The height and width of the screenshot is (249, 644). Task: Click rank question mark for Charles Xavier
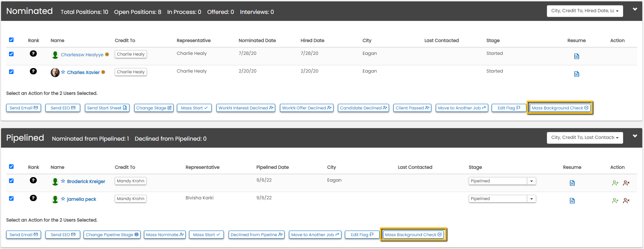(33, 71)
